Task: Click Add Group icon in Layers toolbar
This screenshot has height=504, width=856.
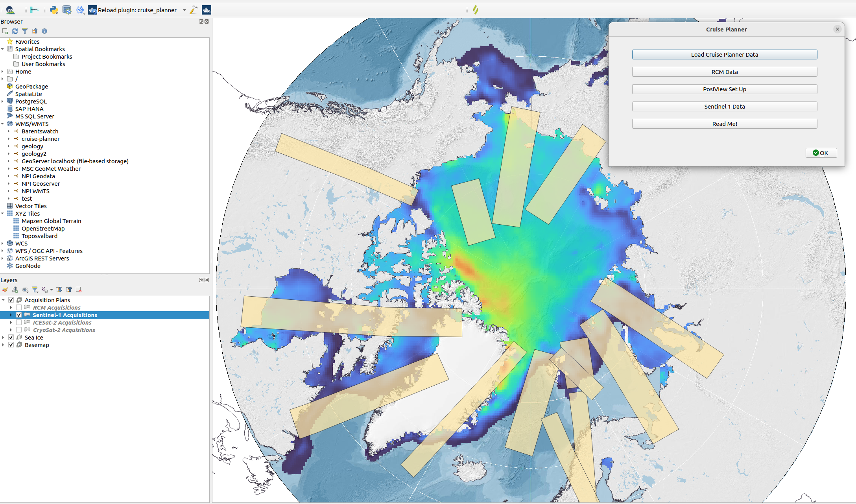Action: [x=15, y=290]
